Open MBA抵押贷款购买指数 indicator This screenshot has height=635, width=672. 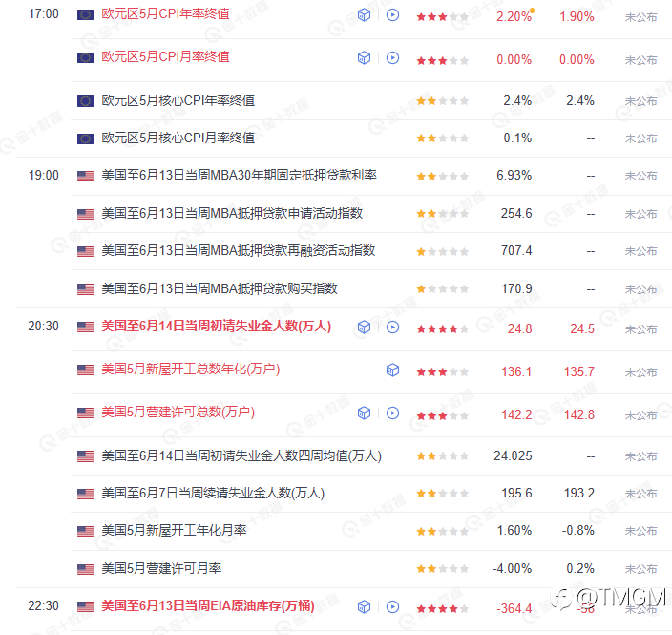click(x=220, y=288)
